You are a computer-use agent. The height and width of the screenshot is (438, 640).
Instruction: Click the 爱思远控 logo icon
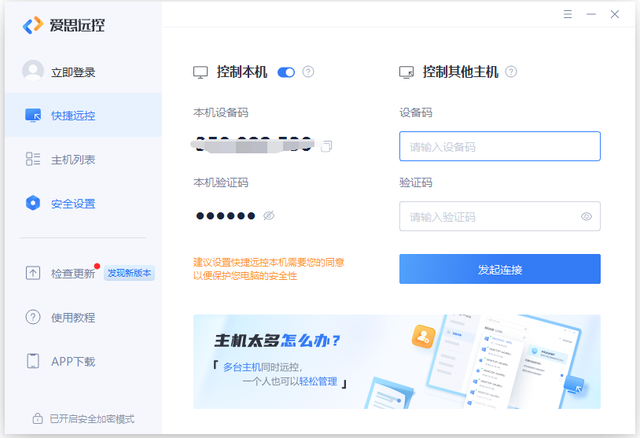click(33, 25)
